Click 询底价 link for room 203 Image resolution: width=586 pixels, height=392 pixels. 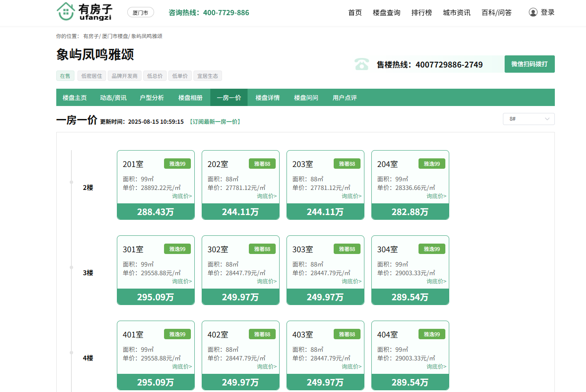pyautogui.click(x=352, y=196)
